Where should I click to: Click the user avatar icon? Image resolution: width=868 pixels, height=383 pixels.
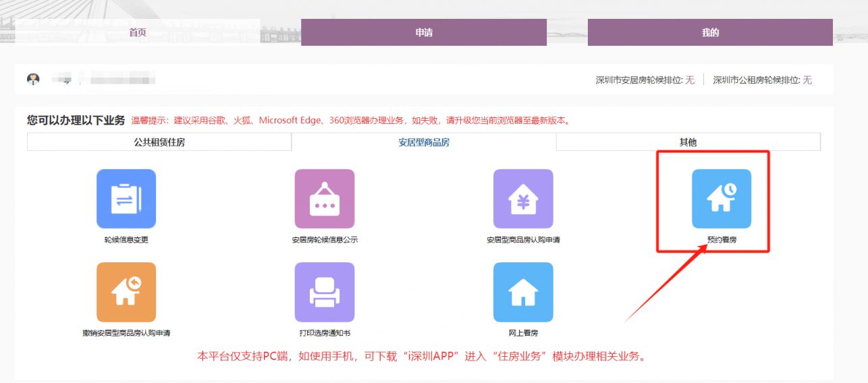pyautogui.click(x=33, y=80)
